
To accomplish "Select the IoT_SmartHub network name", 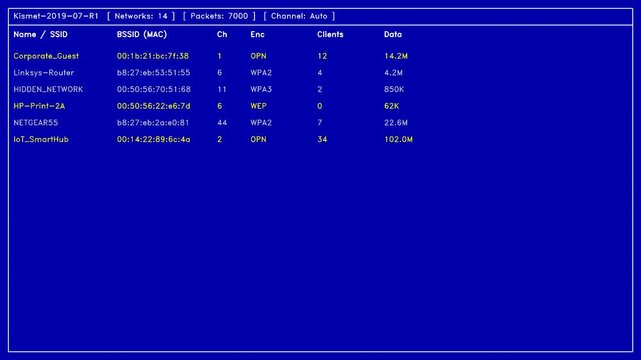I will 41,139.
